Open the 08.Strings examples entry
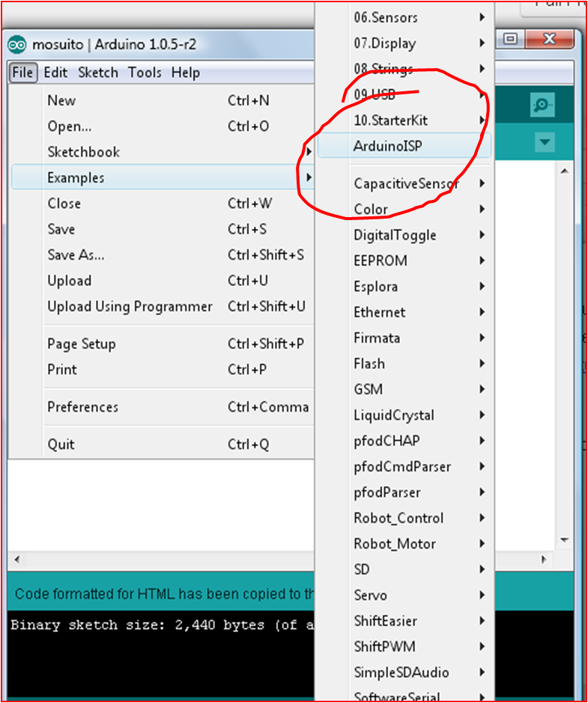The height and width of the screenshot is (703, 588). coord(404,69)
